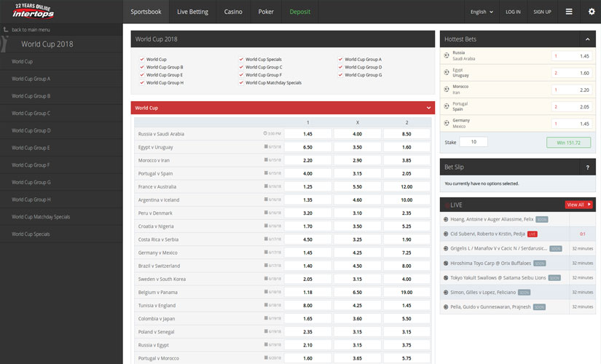Open the hamburger menu icon
Viewport: 601px width, 364px height.
click(x=569, y=12)
